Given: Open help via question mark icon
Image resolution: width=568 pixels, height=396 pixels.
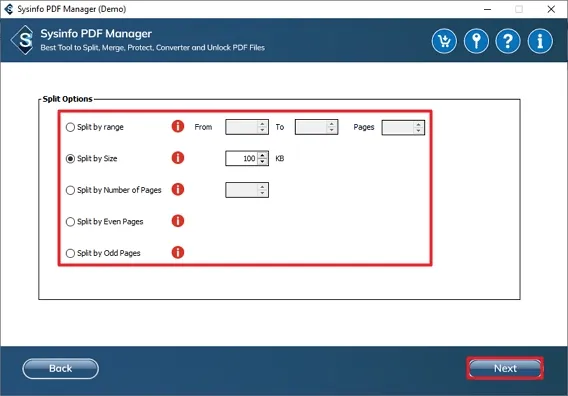Looking at the screenshot, I should [508, 41].
